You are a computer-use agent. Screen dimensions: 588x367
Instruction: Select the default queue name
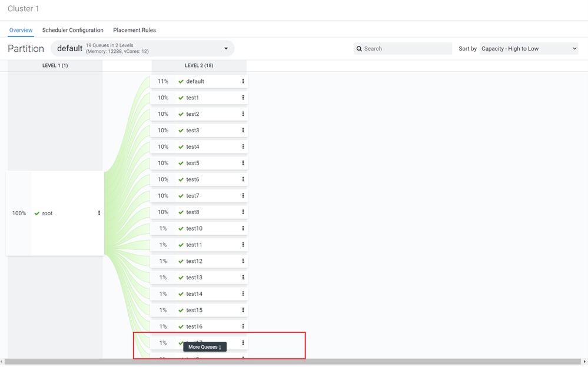tap(195, 81)
